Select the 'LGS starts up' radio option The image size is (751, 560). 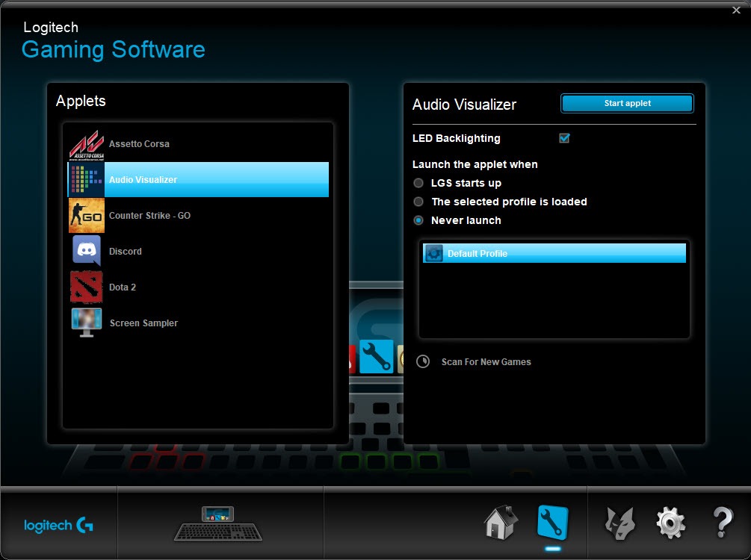418,183
